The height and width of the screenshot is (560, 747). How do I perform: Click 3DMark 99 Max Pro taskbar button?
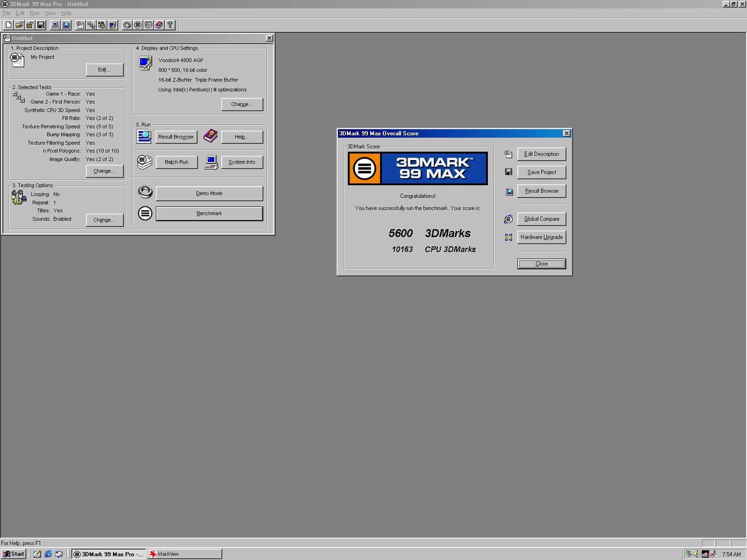point(108,554)
